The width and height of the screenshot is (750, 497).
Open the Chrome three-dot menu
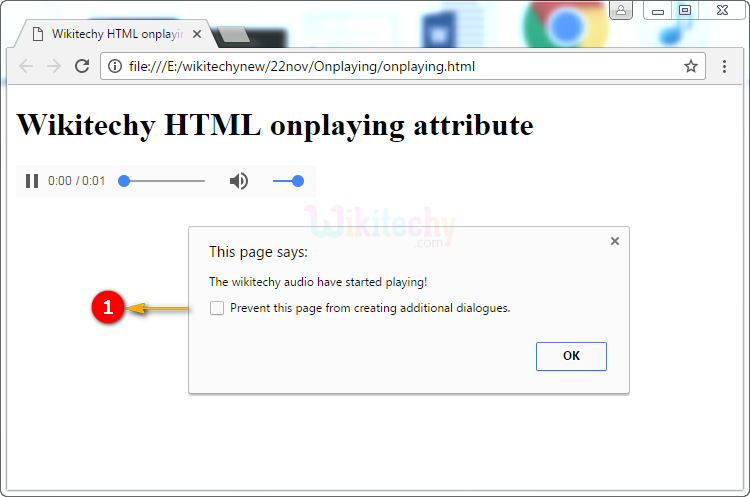725,67
